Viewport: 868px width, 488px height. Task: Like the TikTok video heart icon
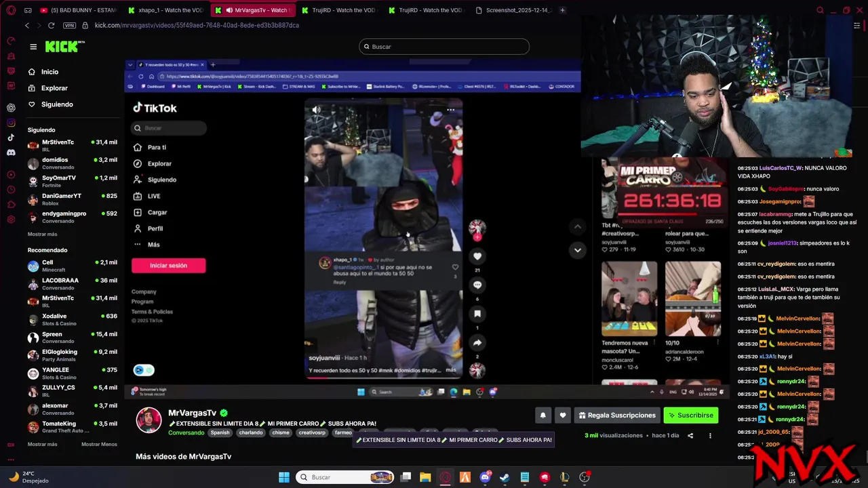(x=477, y=256)
